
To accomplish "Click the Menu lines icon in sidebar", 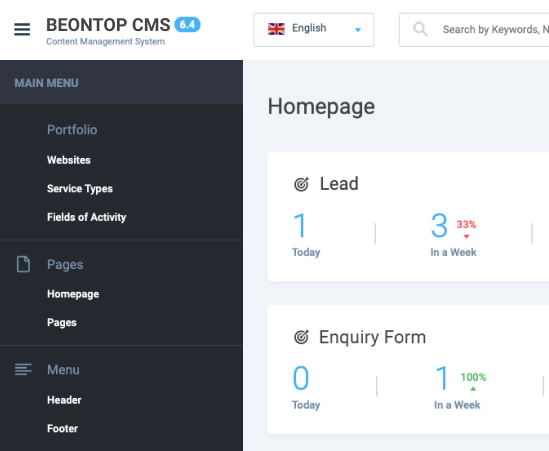I will click(x=23, y=369).
